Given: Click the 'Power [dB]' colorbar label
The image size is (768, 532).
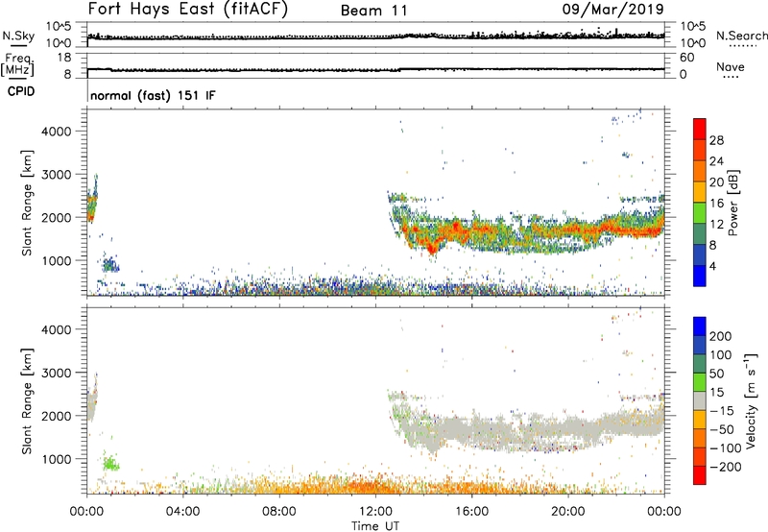Looking at the screenshot, I should [x=732, y=203].
